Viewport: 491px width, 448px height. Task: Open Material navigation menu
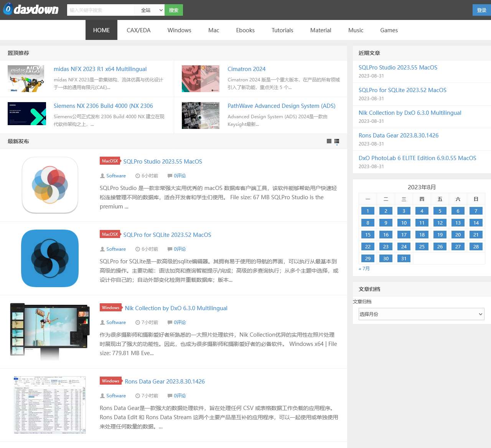(x=321, y=30)
